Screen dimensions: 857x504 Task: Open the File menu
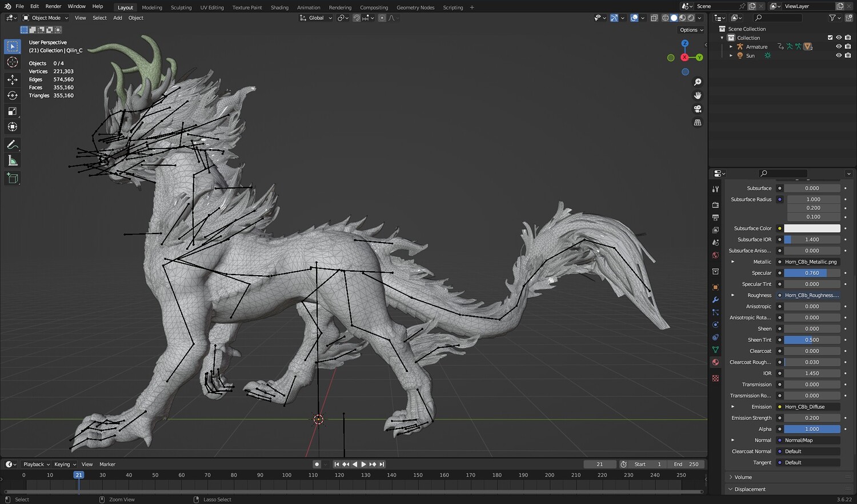(19, 6)
